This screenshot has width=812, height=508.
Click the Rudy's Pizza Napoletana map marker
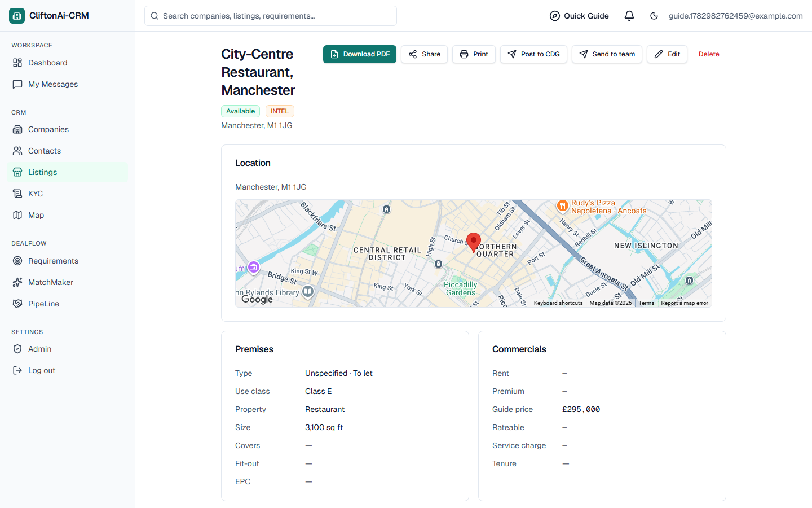click(x=562, y=206)
